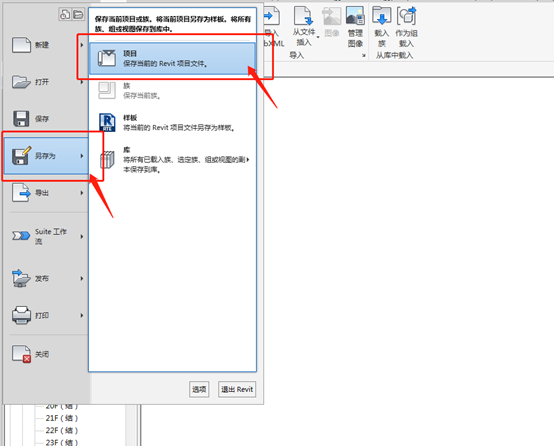Select 库 save to library entry
Image resolution: width=554 pixels, height=446 pixels.
tap(172, 160)
